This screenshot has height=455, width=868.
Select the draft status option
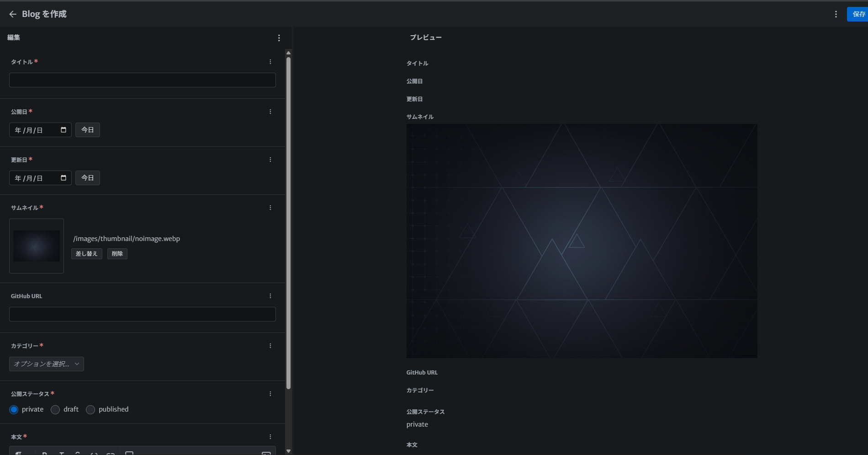pyautogui.click(x=55, y=409)
